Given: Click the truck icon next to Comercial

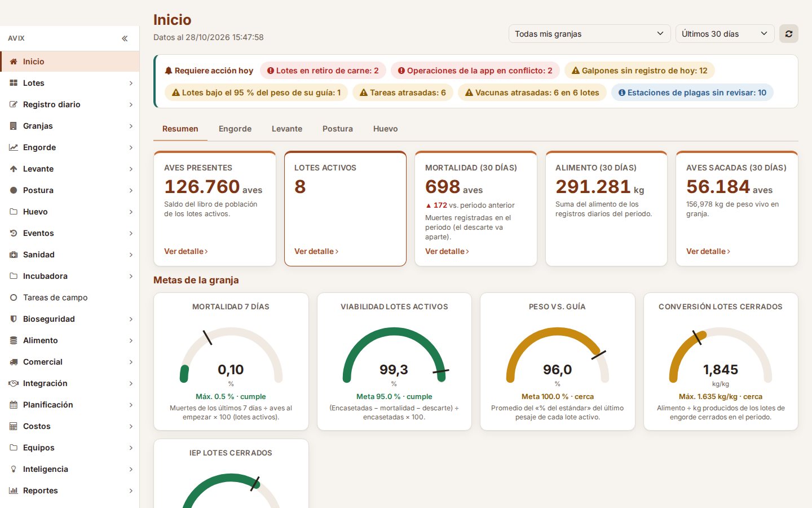Looking at the screenshot, I should (14, 362).
